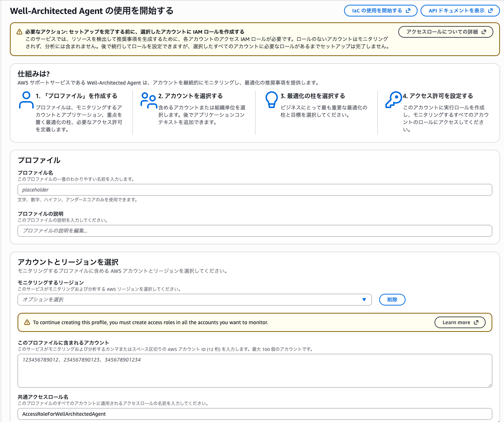504x422 pixels.
Task: Click the two-people accounts icon in step 2
Action: pyautogui.click(x=149, y=100)
